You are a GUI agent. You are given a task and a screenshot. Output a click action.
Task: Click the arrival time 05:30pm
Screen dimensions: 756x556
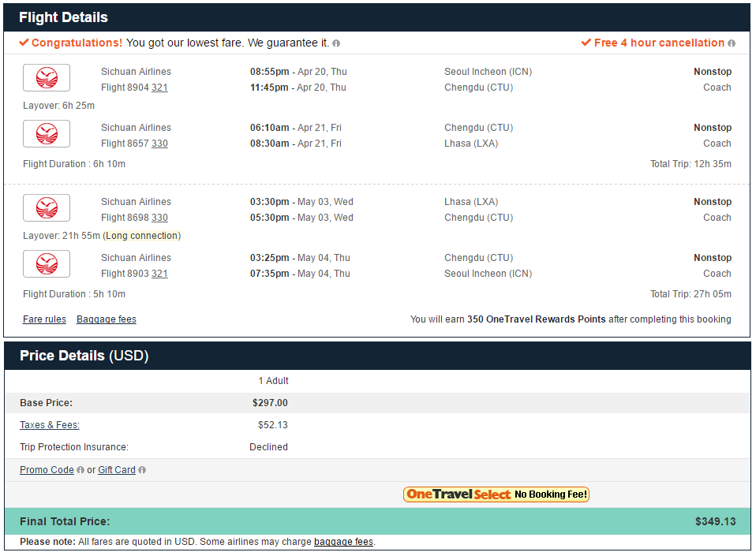pos(270,218)
